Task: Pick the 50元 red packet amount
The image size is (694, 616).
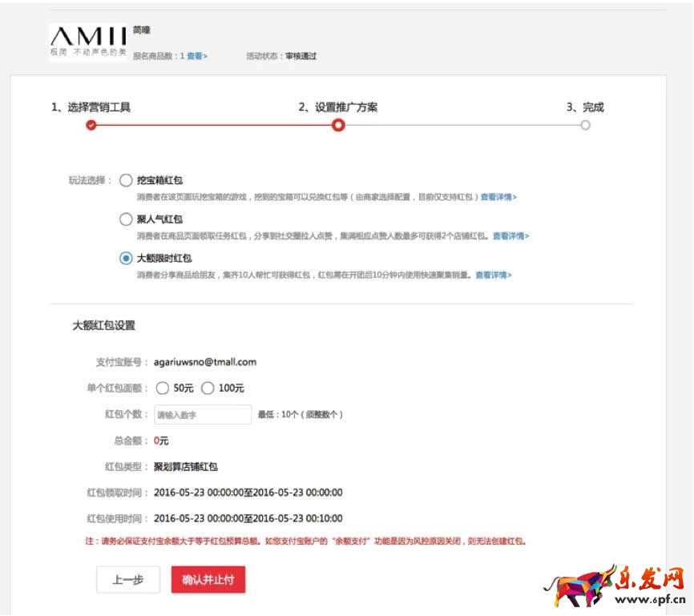Action: pyautogui.click(x=163, y=388)
